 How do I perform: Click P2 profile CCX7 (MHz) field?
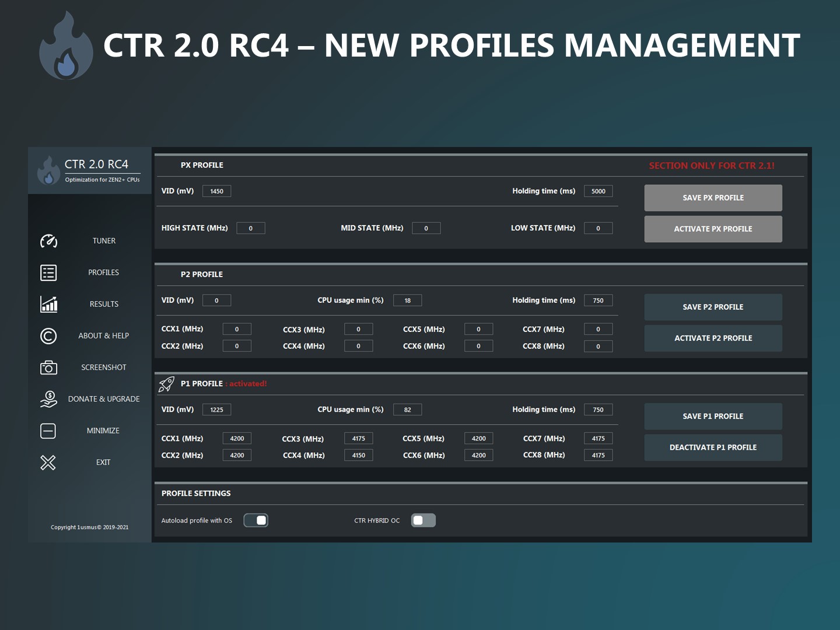pyautogui.click(x=598, y=329)
